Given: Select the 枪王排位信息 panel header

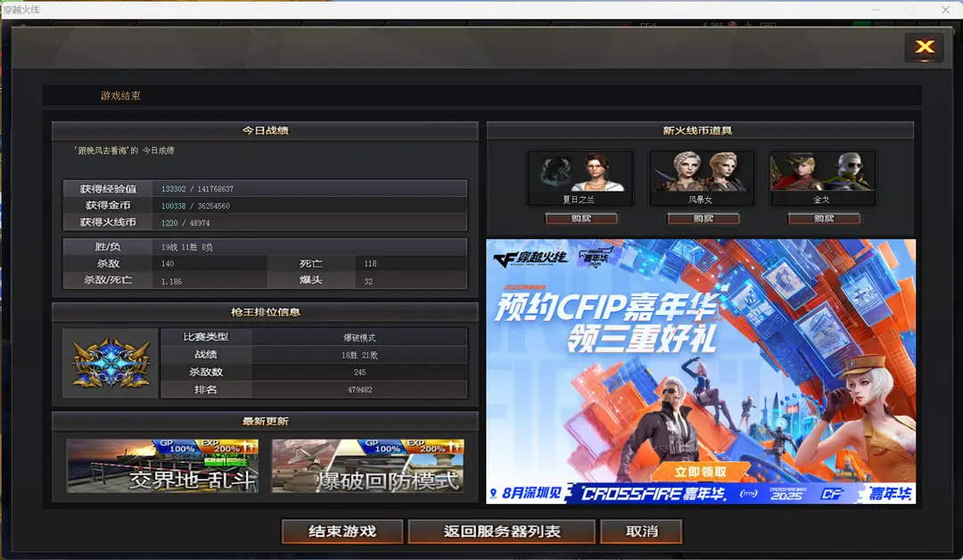Looking at the screenshot, I should (266, 312).
